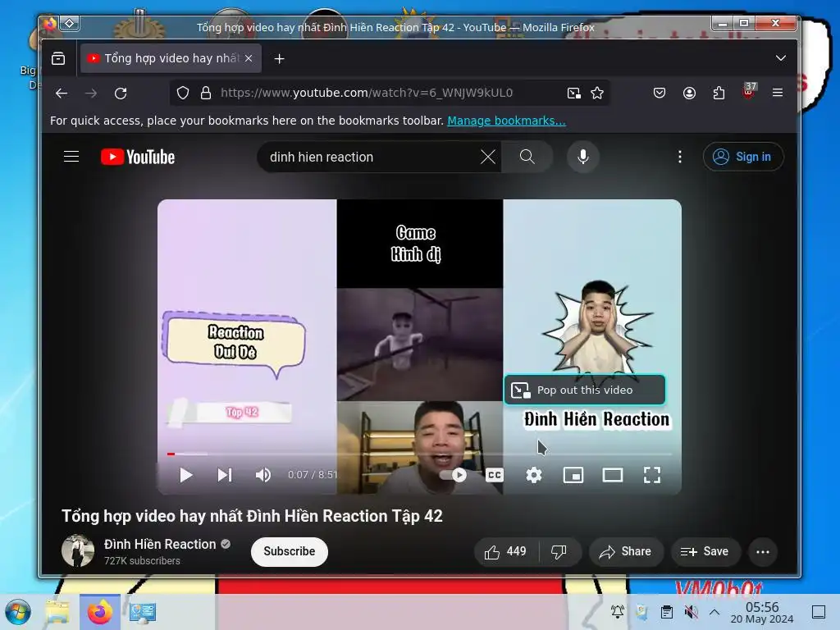The height and width of the screenshot is (630, 840).
Task: Save video to a playlist
Action: coord(705,552)
